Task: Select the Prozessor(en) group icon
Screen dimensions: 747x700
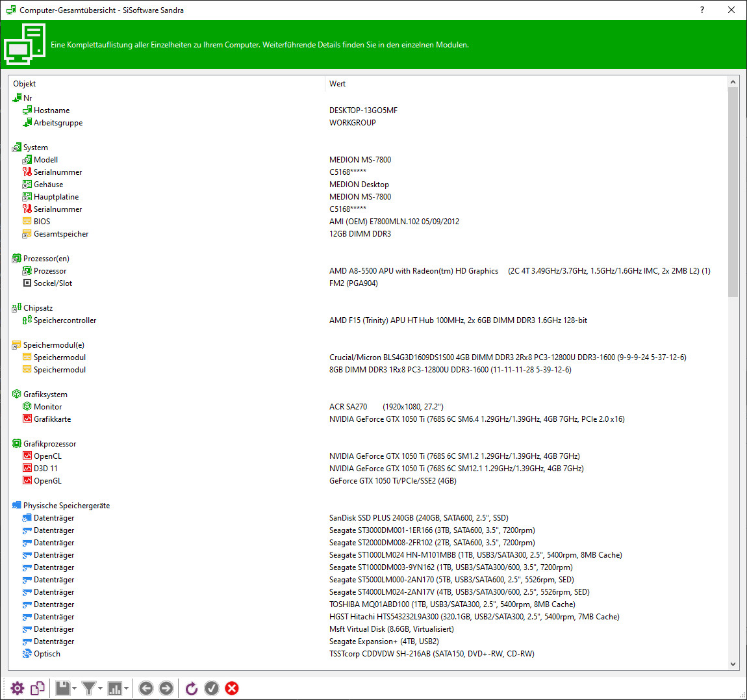Action: coord(17,259)
